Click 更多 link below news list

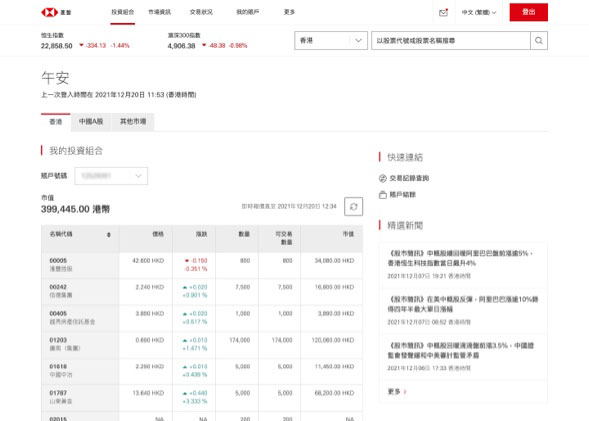397,392
